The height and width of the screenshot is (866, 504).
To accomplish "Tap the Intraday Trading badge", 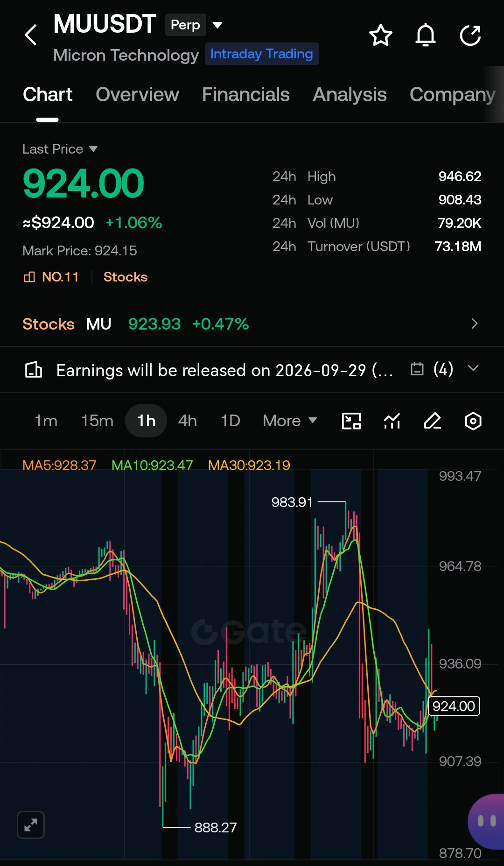I will (x=262, y=54).
